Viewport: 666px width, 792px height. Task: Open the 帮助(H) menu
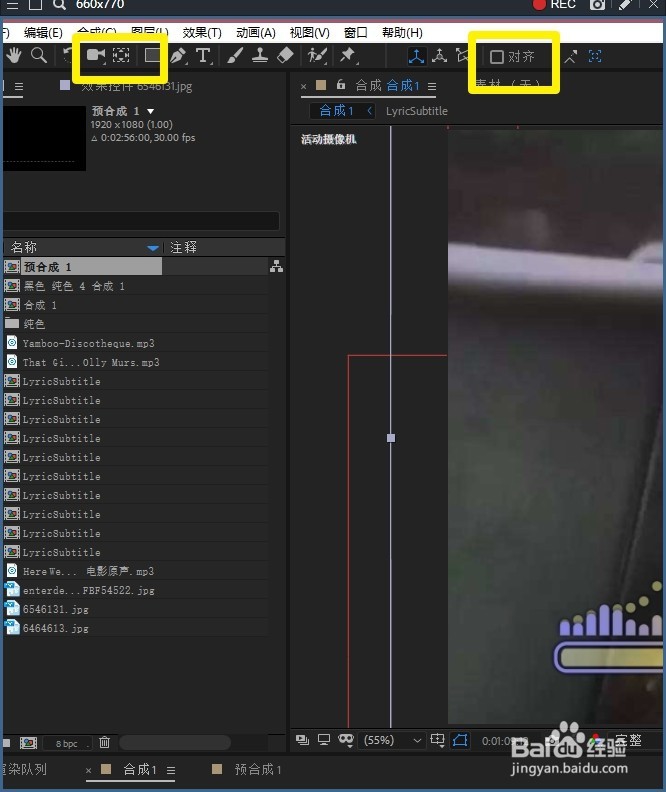point(402,33)
